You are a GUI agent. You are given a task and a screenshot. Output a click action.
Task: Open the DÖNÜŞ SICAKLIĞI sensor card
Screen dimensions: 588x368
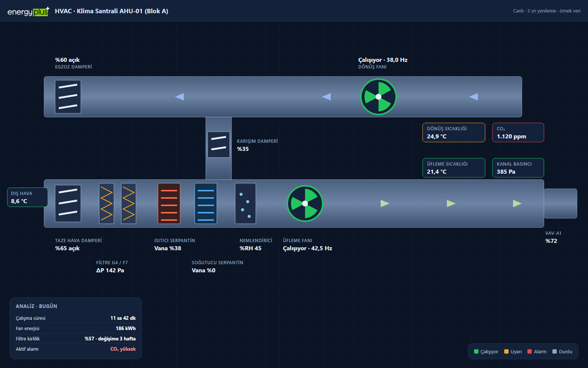(x=454, y=132)
